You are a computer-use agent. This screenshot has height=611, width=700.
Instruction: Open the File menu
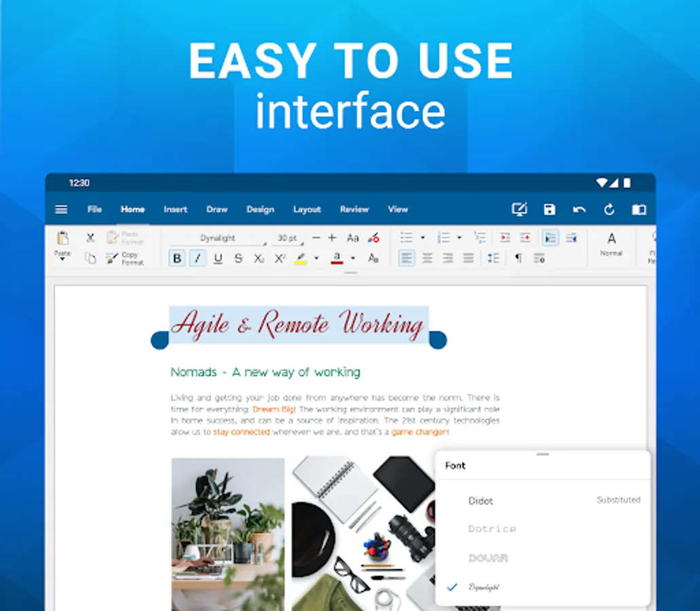(94, 209)
